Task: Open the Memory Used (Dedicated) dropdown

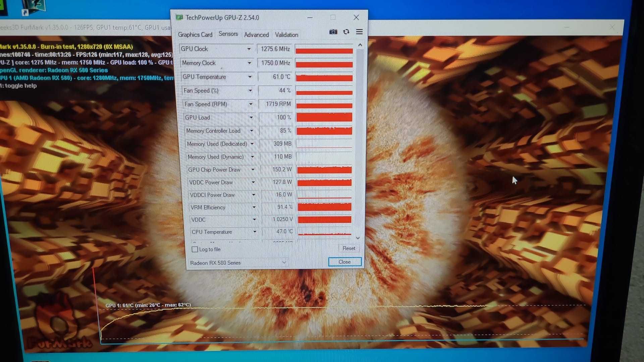Action: click(x=252, y=144)
